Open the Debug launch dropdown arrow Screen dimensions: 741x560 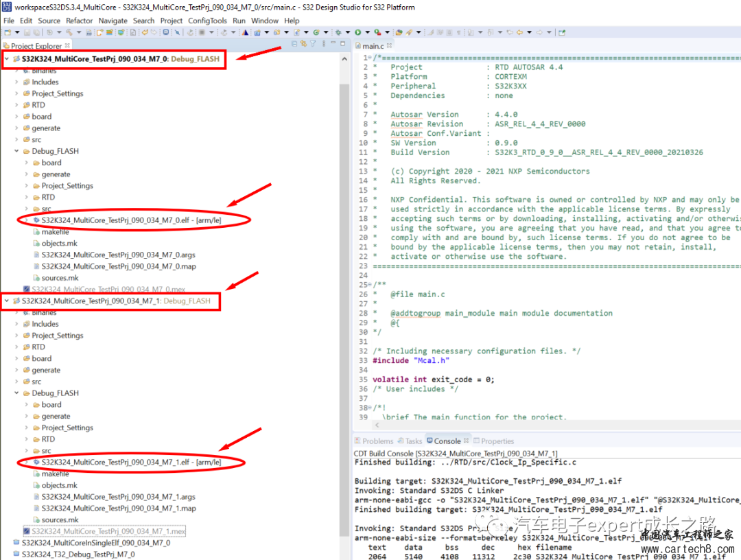348,33
